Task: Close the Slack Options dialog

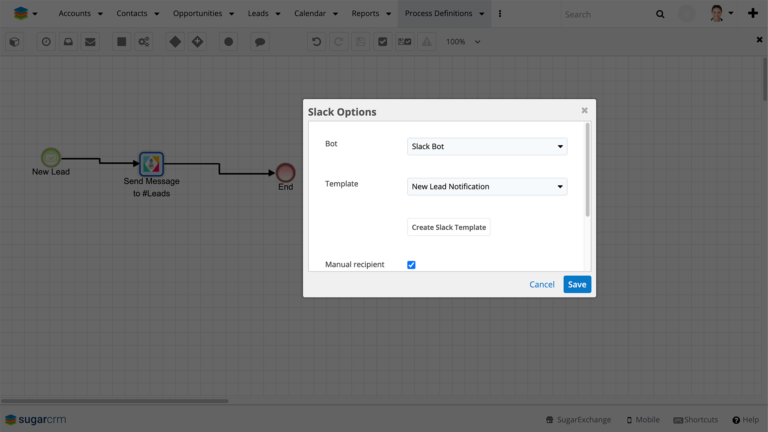Action: (x=584, y=110)
